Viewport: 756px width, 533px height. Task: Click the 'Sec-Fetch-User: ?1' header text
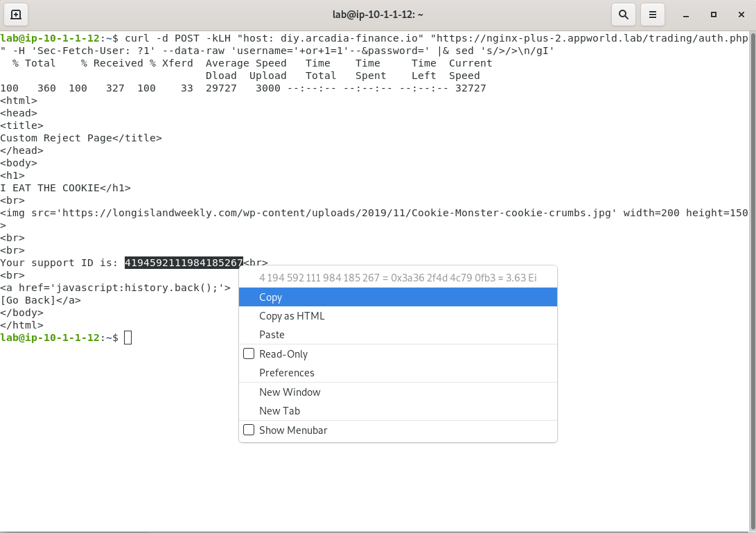[x=94, y=51]
